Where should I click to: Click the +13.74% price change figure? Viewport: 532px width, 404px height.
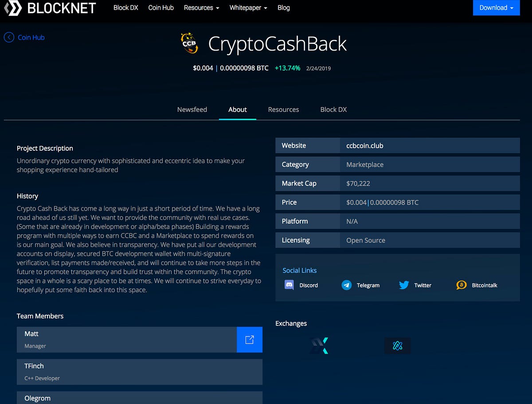pyautogui.click(x=287, y=68)
